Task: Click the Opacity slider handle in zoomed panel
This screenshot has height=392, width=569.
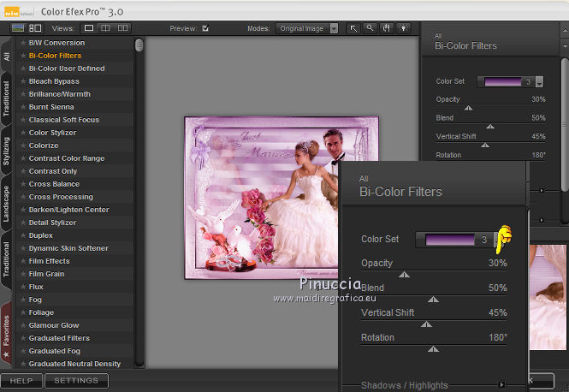Action: [x=404, y=275]
